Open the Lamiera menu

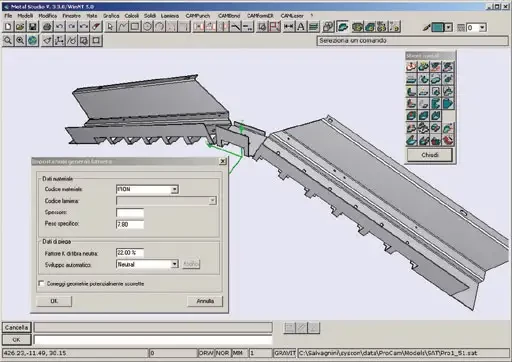(x=170, y=16)
